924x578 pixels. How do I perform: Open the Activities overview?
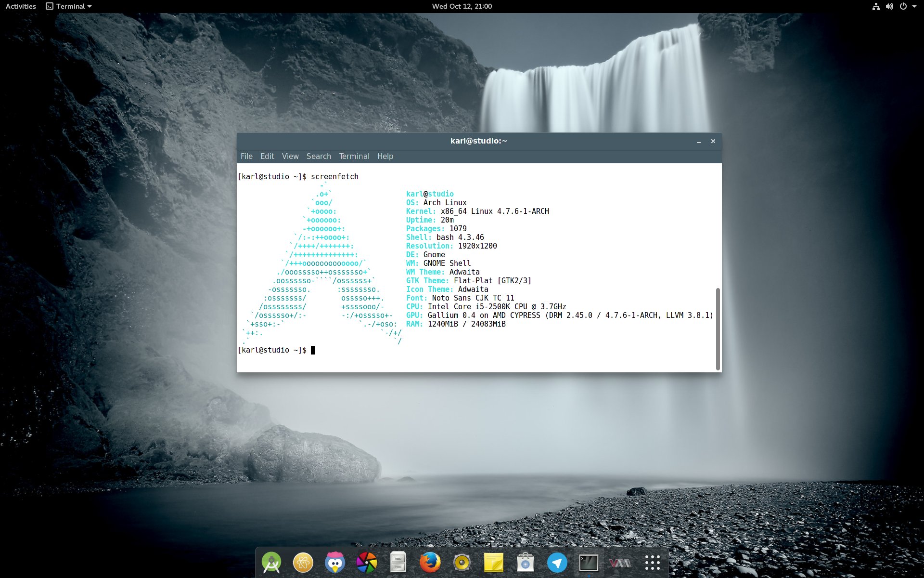(21, 6)
